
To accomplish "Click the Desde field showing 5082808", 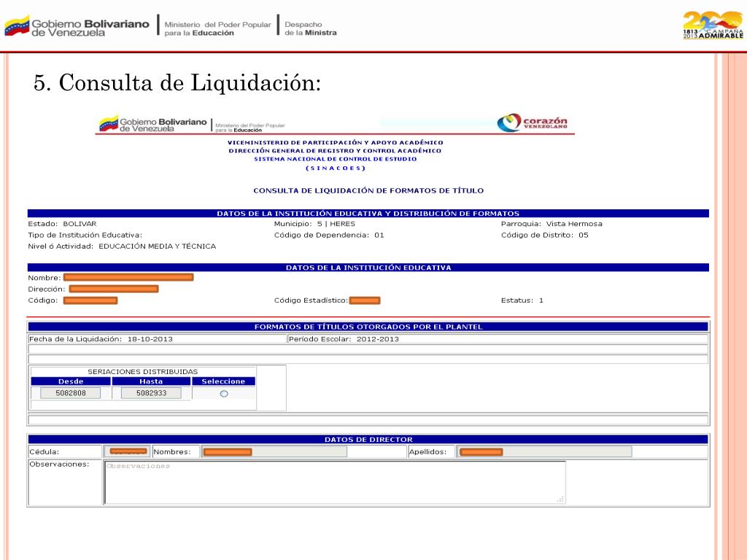I will [71, 393].
